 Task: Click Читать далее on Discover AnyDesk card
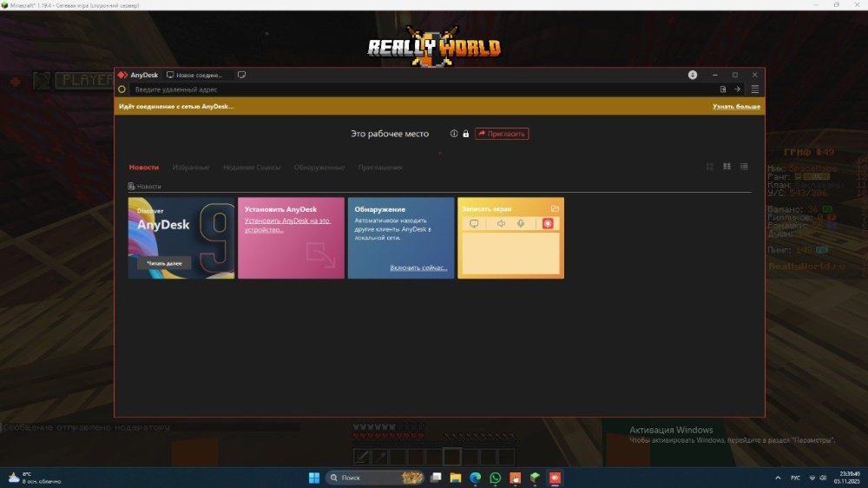tap(164, 263)
